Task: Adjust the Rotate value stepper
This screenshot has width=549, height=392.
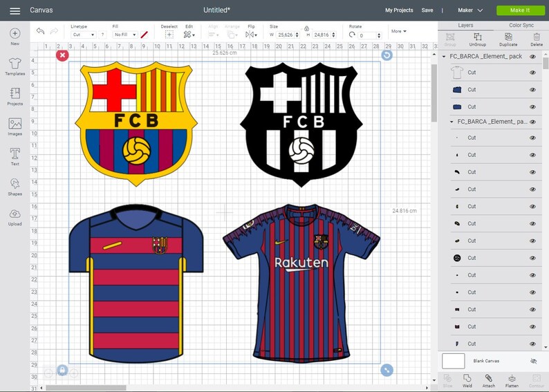Action: pyautogui.click(x=379, y=35)
